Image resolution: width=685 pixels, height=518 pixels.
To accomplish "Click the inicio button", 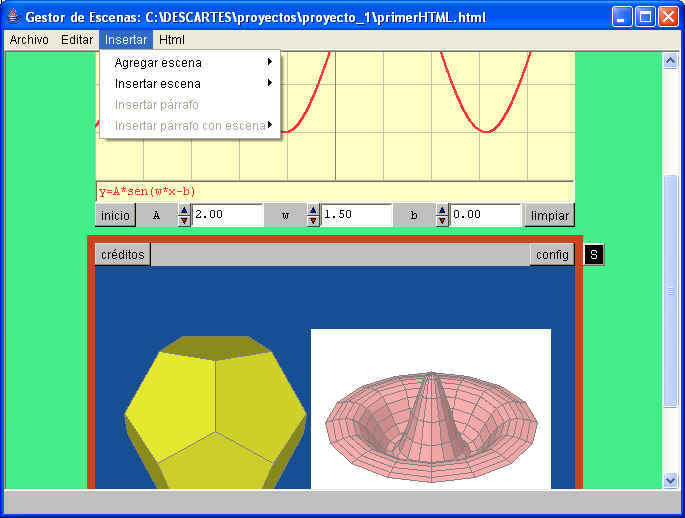I will point(115,215).
